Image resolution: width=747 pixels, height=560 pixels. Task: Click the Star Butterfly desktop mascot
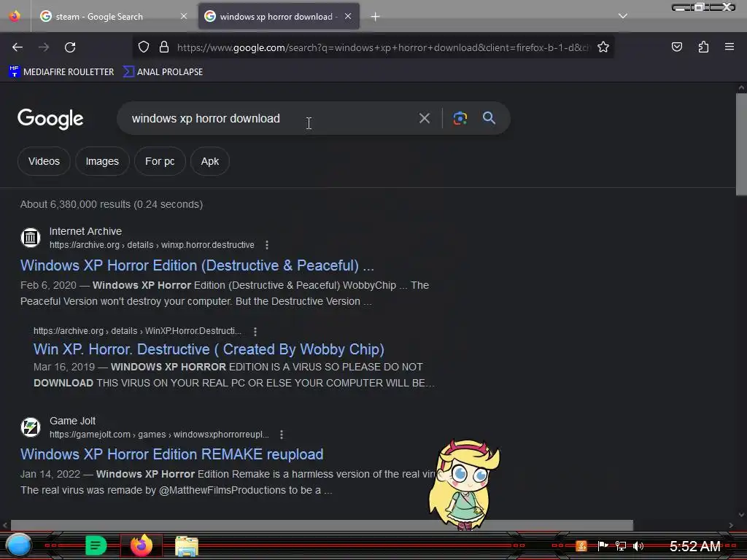tap(465, 484)
